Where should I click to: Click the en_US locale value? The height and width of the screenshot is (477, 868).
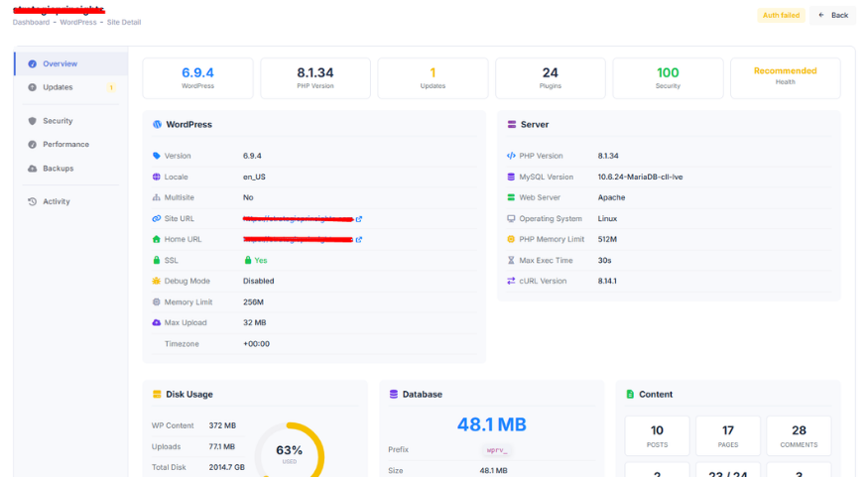pyautogui.click(x=254, y=178)
